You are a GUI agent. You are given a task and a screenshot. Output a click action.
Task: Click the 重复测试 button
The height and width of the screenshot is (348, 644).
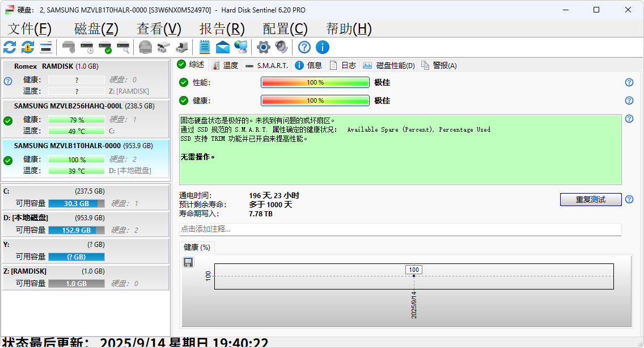pos(591,199)
